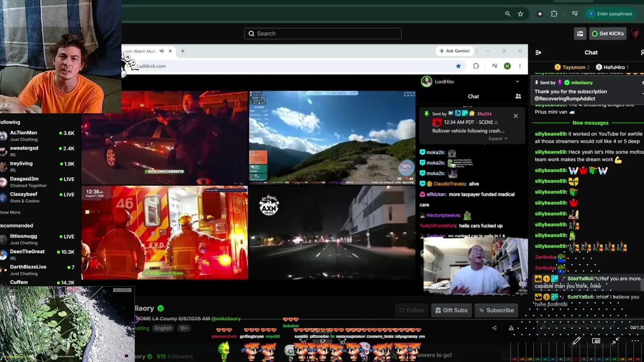Collapse the Kick chat panel

538,52
